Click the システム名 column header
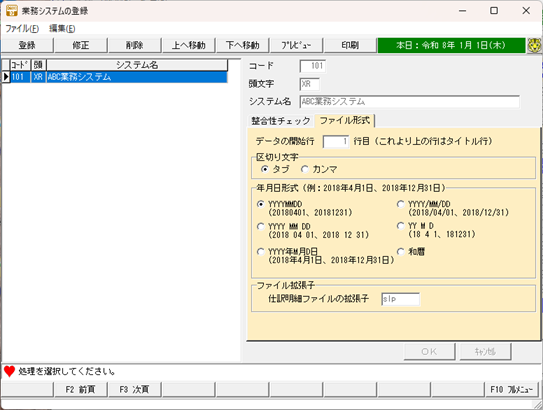Image resolution: width=543 pixels, height=410 pixels. pyautogui.click(x=137, y=65)
